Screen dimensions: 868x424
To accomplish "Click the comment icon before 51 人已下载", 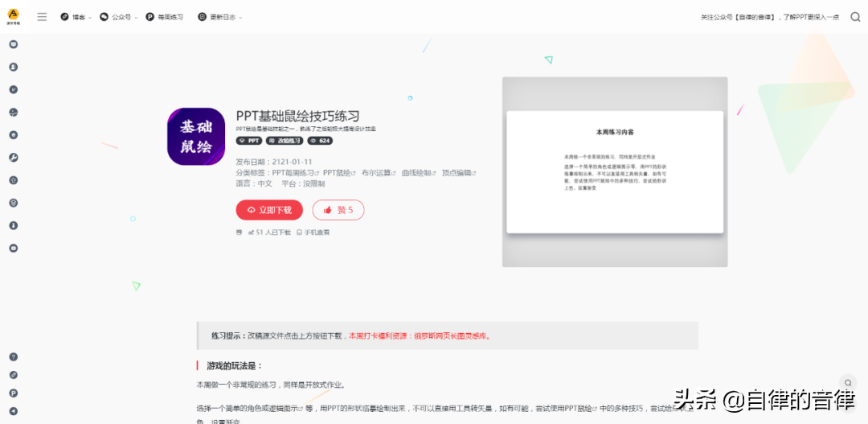I will 240,233.
